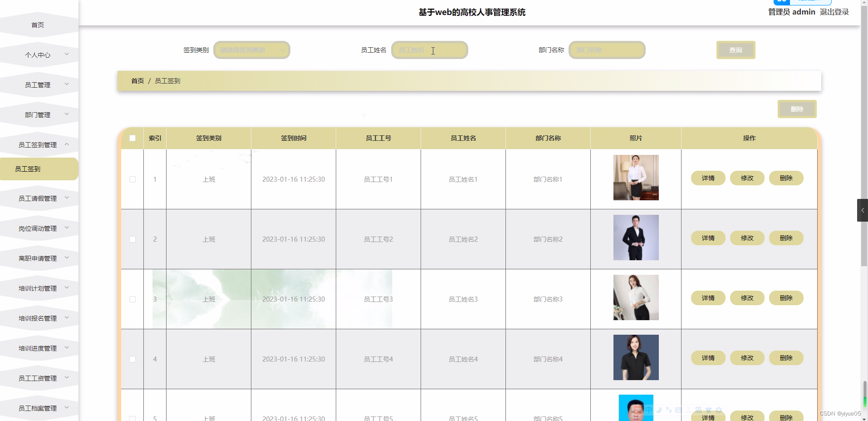Click the 签到时间 column header
The height and width of the screenshot is (421, 868).
tap(294, 138)
